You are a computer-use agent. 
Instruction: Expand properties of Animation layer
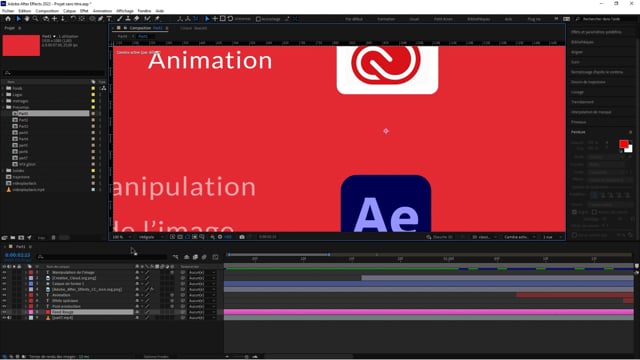[26, 295]
